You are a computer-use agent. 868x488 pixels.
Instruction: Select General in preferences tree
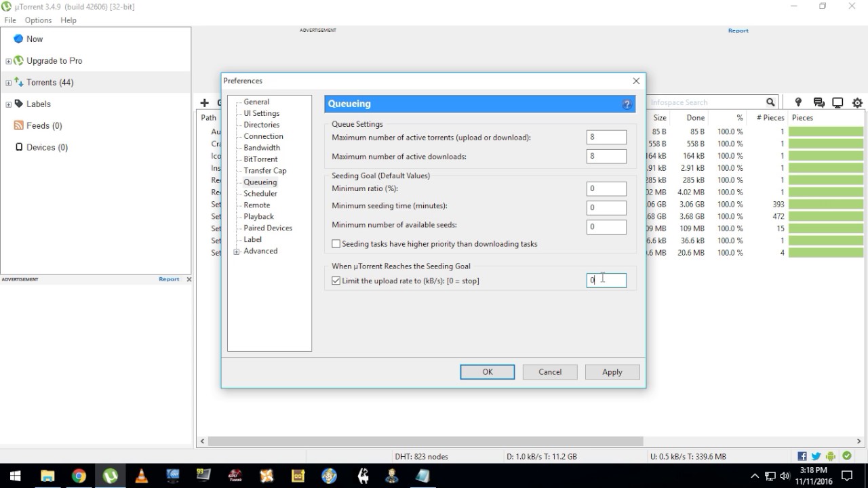point(256,102)
